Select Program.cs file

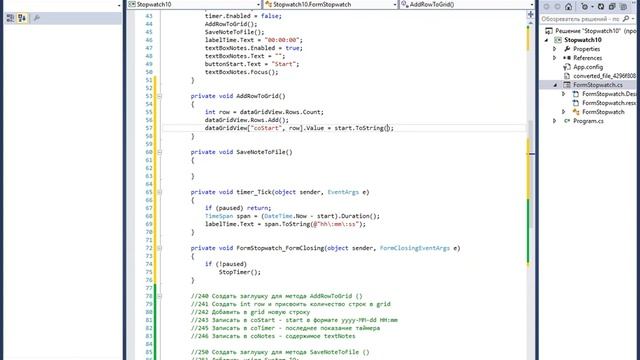[588, 121]
